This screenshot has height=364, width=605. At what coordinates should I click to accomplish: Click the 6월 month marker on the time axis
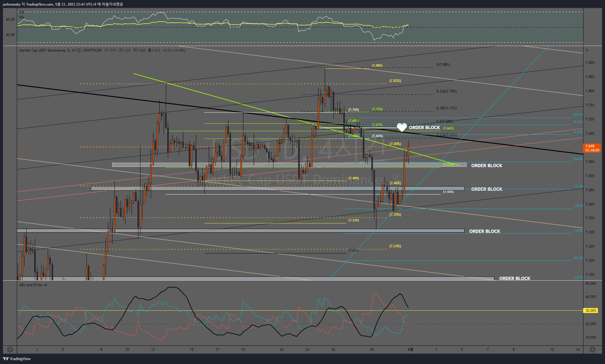click(410, 350)
